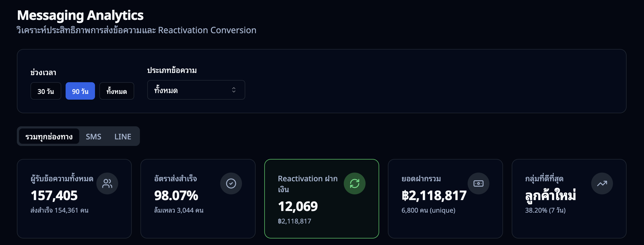Select the 90 วัน time range

[x=80, y=91]
